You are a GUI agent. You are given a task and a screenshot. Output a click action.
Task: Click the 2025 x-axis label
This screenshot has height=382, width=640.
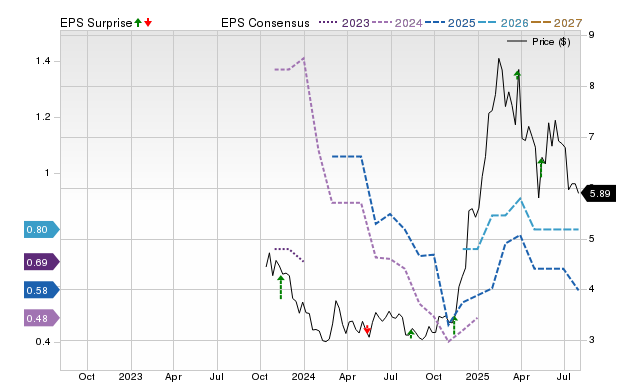tap(478, 376)
